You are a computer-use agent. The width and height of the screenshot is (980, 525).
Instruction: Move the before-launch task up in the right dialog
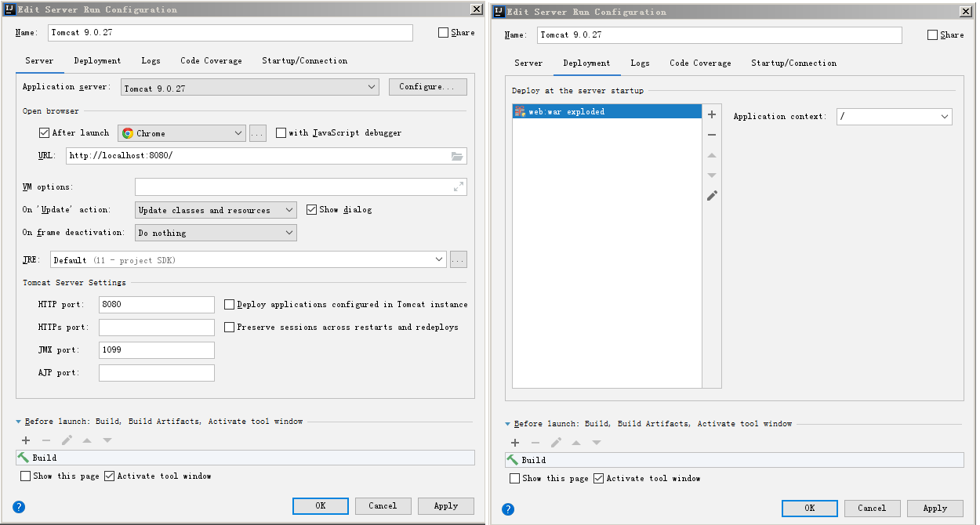(576, 443)
